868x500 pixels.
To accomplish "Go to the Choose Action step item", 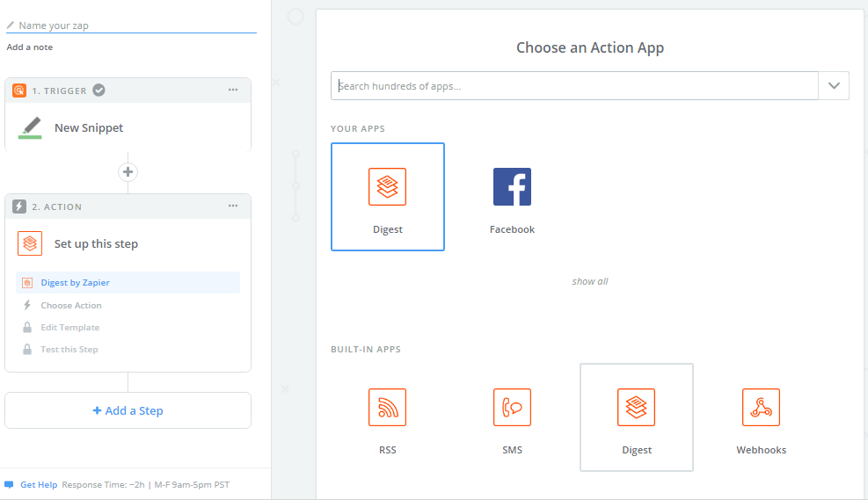I will pos(71,305).
